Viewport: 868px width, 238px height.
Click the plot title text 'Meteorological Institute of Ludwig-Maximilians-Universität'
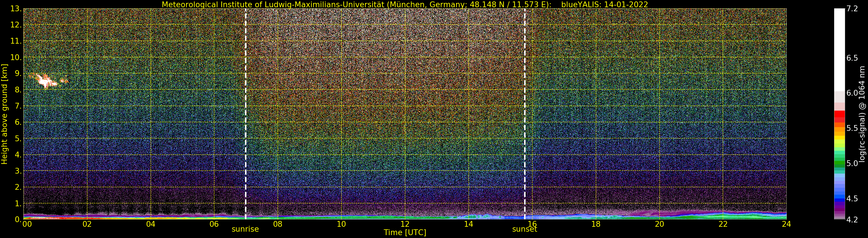pyautogui.click(x=273, y=4)
